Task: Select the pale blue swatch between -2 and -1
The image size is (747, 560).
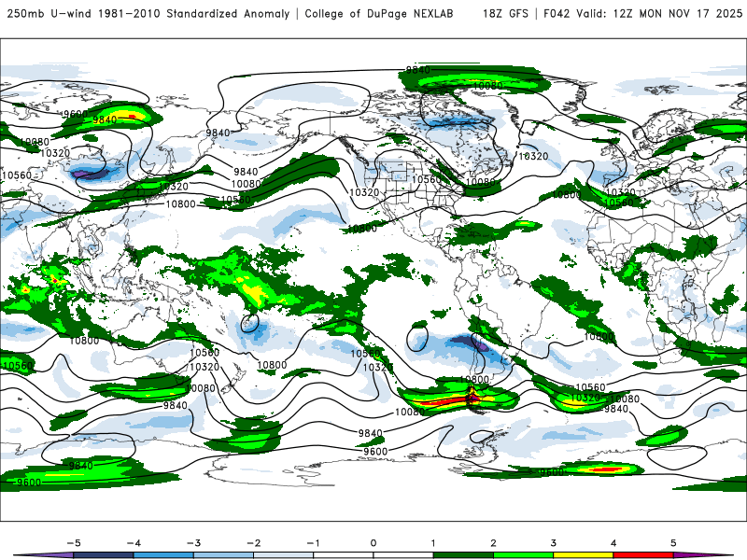Action: [x=284, y=555]
